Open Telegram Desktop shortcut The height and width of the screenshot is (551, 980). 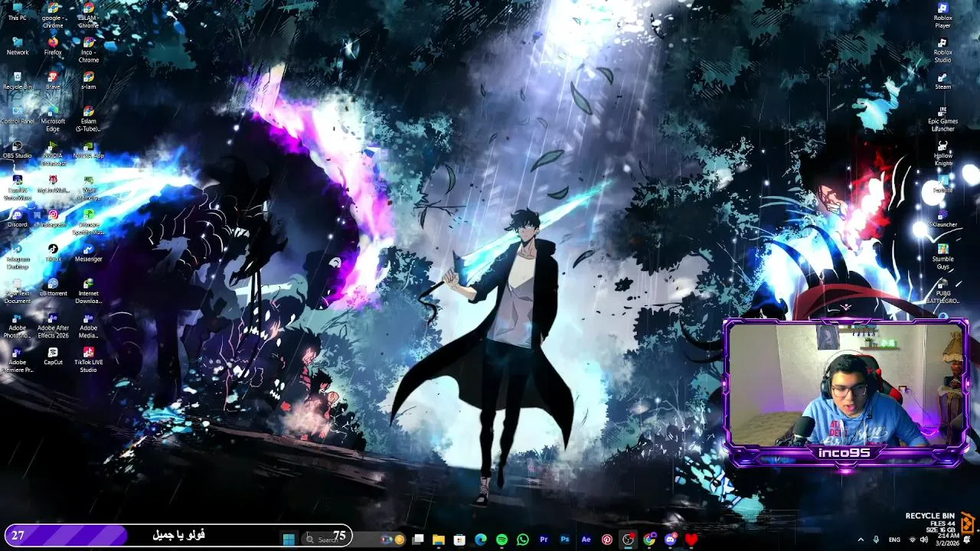17,256
